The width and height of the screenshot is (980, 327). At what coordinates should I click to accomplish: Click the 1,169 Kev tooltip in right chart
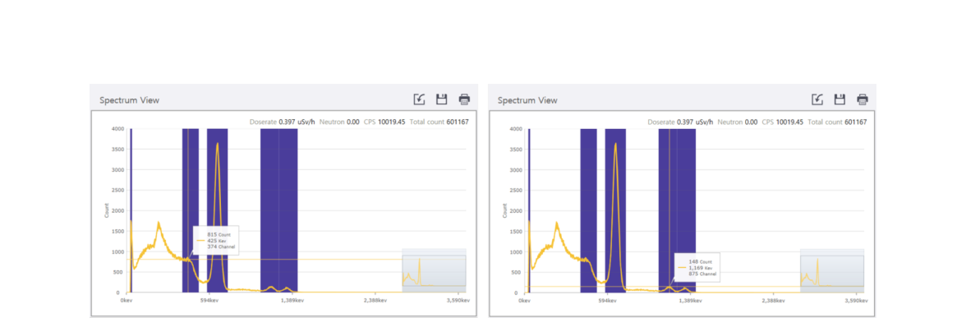point(697,267)
